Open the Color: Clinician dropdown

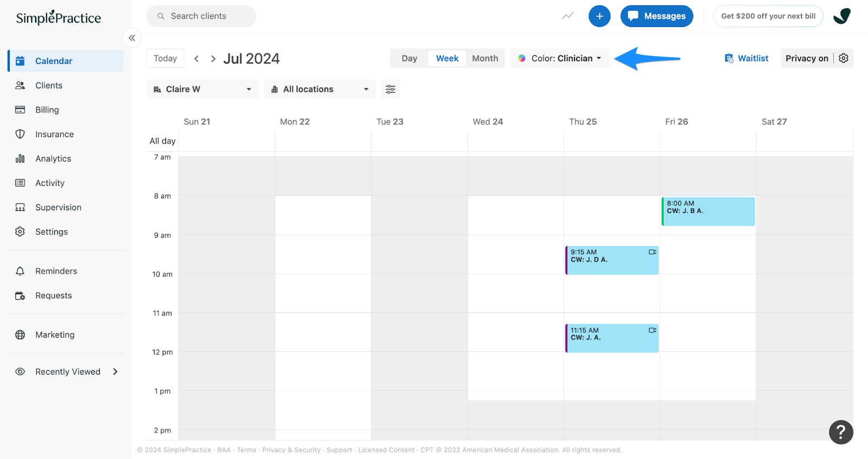tap(560, 58)
